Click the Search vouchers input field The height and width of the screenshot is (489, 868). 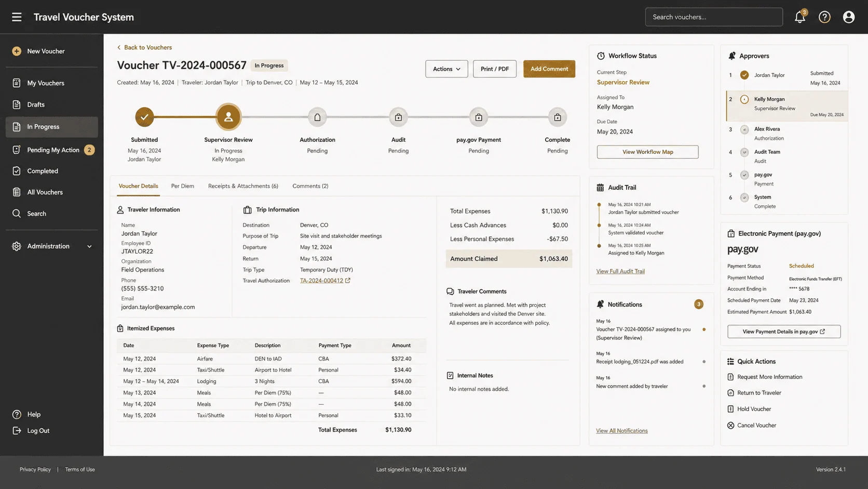click(x=714, y=17)
